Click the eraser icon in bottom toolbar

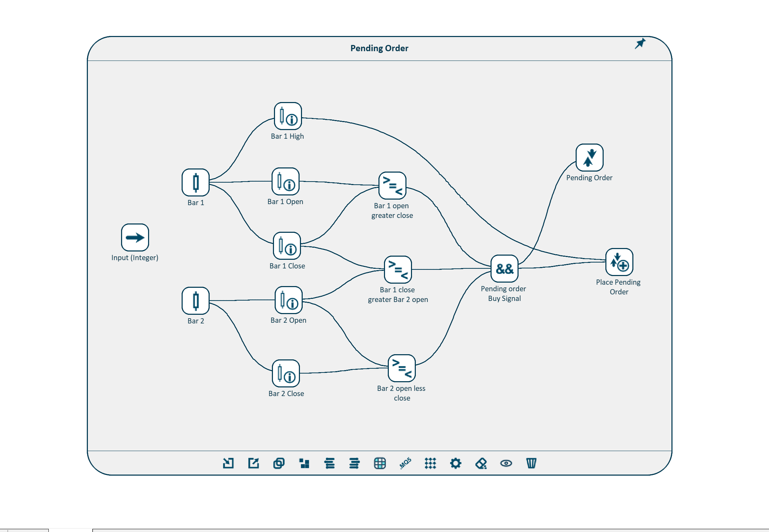coord(481,463)
